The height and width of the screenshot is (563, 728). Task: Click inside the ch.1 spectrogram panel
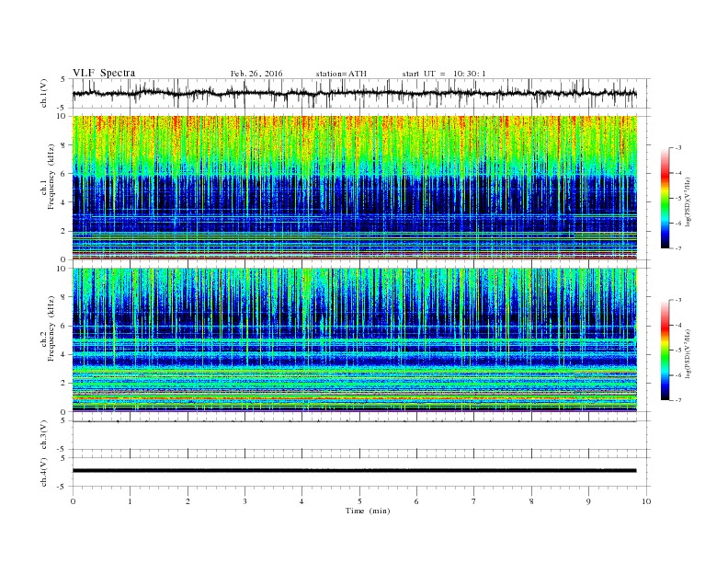point(355,188)
